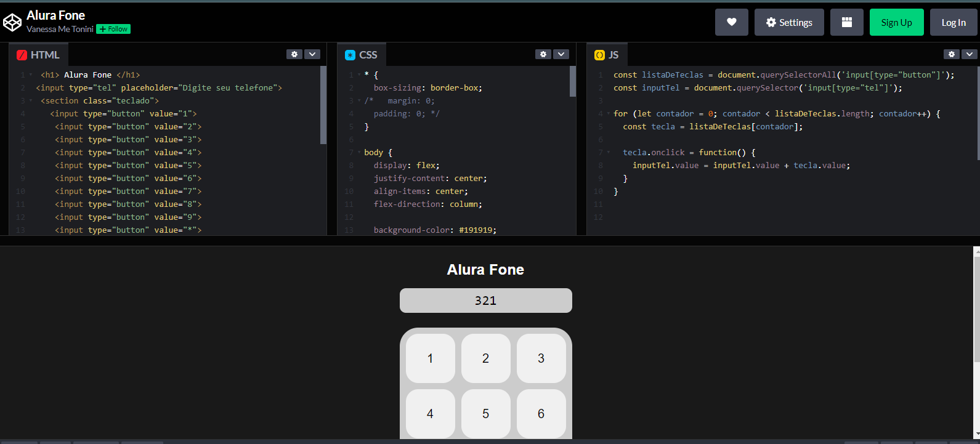Open CSS editor settings gear
The image size is (980, 444).
(x=543, y=54)
